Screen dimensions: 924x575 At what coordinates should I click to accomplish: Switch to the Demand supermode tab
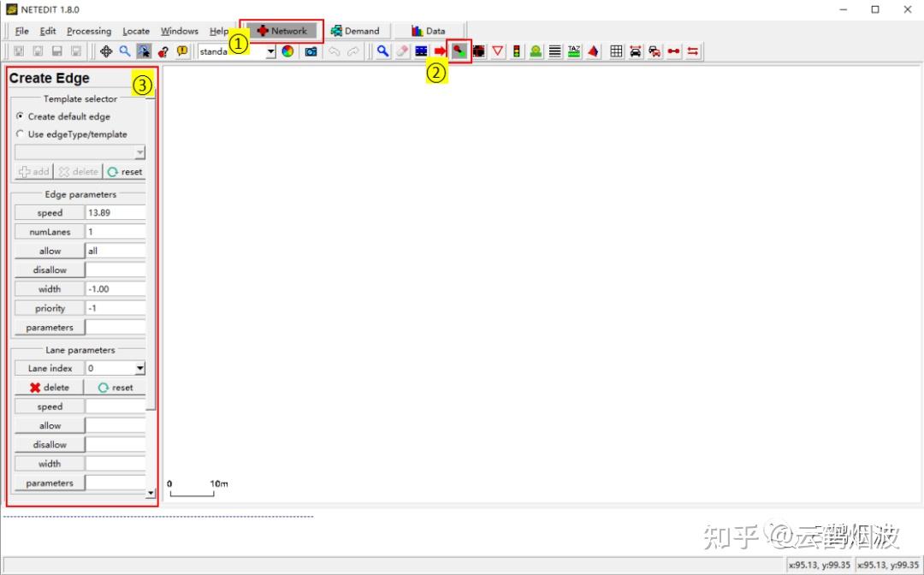coord(356,30)
